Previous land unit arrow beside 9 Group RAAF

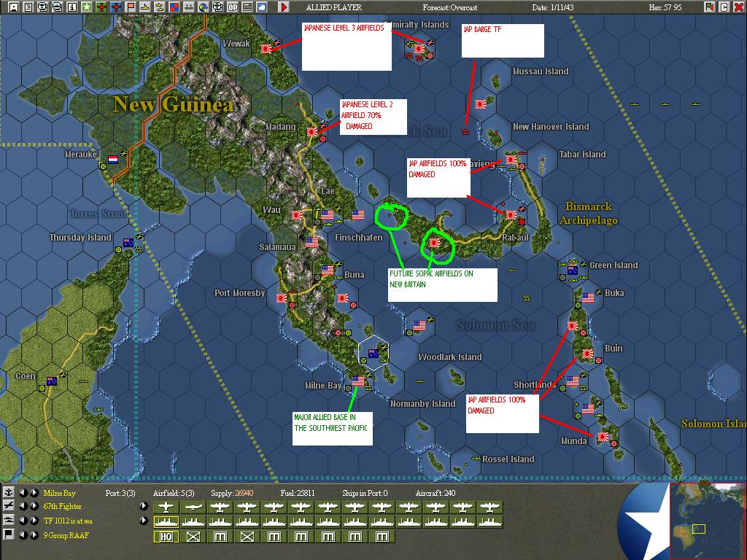click(23, 534)
